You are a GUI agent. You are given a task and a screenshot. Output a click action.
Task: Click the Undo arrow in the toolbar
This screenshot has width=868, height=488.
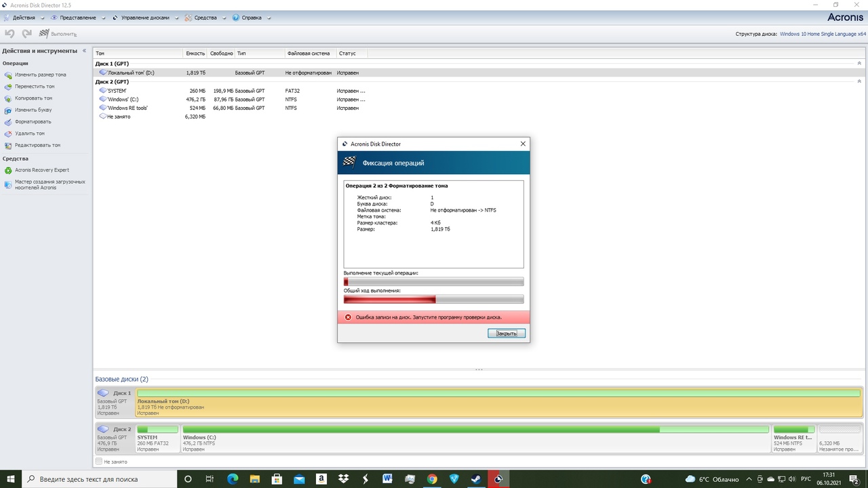[x=9, y=33]
